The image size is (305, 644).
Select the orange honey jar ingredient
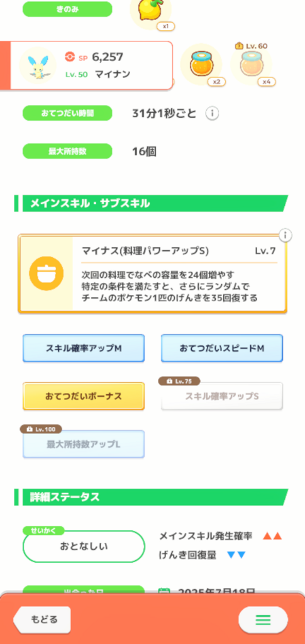tap(201, 65)
